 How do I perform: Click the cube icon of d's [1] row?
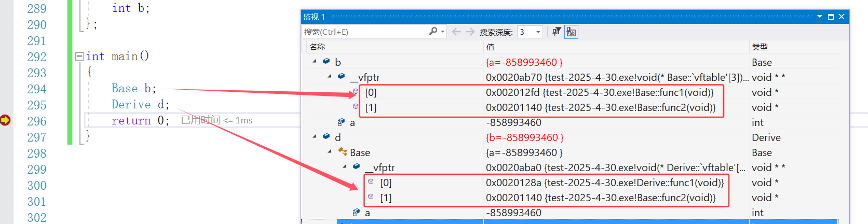pyautogui.click(x=371, y=197)
